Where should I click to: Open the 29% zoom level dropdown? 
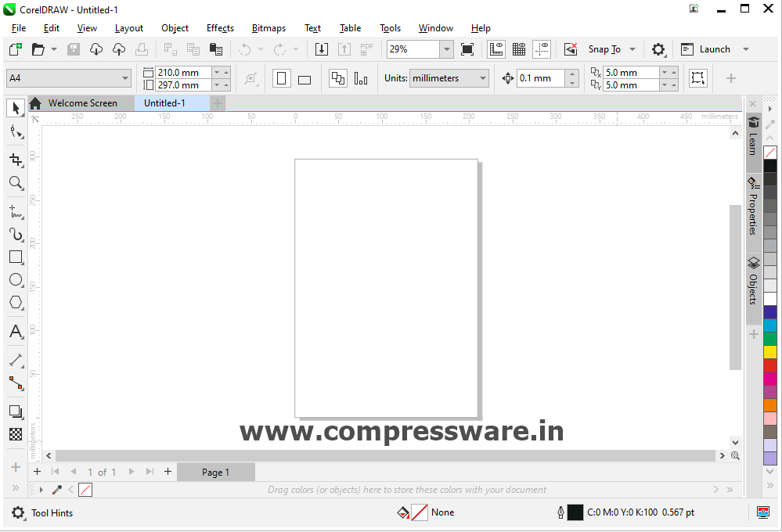(447, 49)
